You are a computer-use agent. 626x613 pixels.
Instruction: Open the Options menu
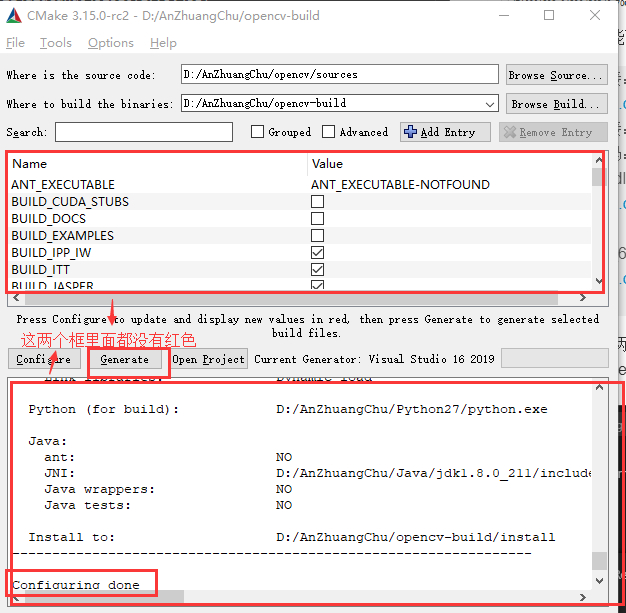coord(111,43)
